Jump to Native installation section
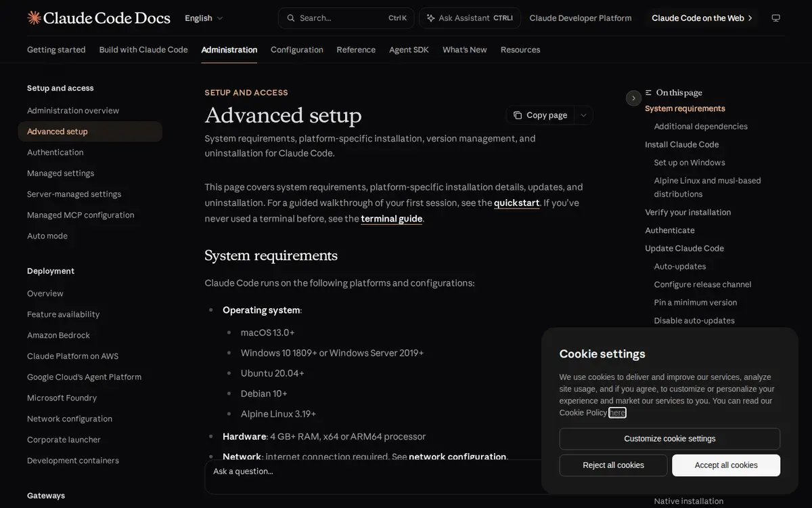 click(689, 501)
